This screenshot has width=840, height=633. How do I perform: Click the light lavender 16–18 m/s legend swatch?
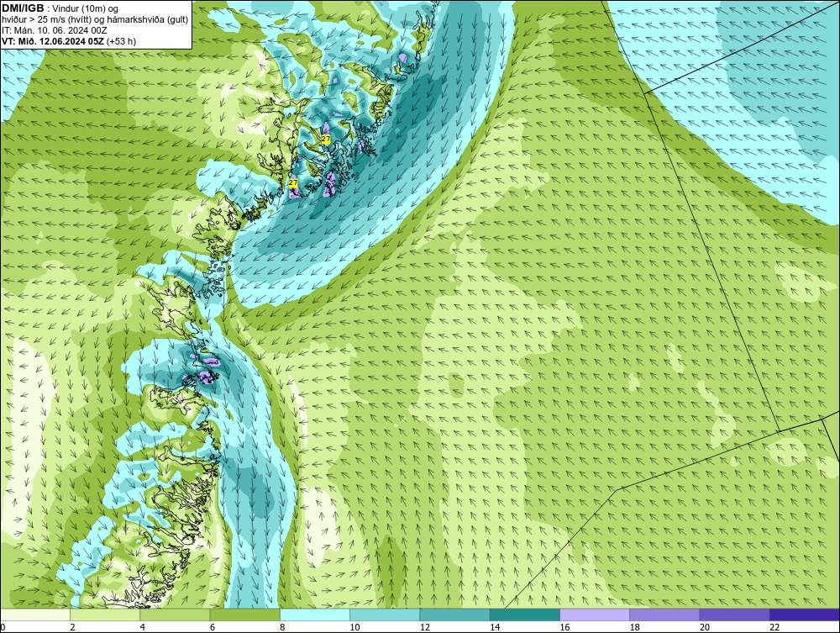[x=595, y=615]
